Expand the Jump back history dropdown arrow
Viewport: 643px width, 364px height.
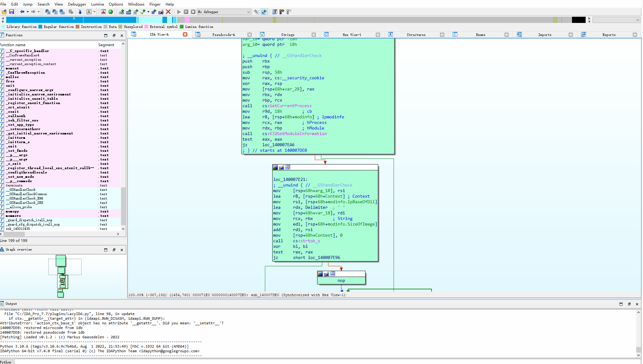pyautogui.click(x=28, y=12)
